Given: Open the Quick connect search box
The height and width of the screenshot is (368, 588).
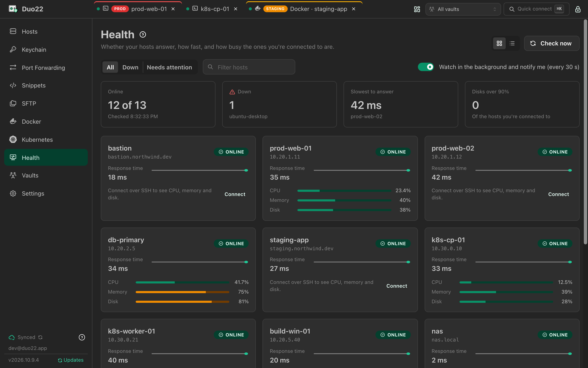Looking at the screenshot, I should click(x=536, y=9).
